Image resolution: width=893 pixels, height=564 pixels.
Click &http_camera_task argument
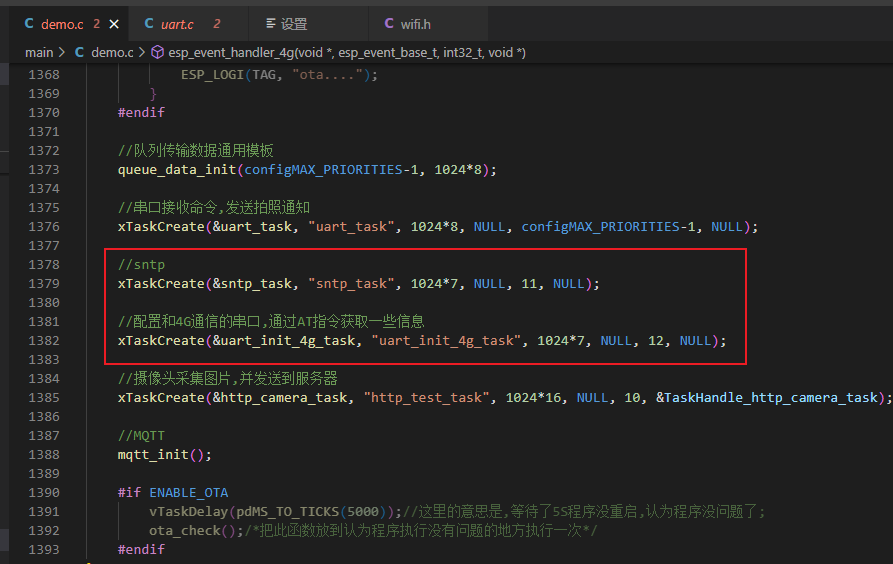280,398
